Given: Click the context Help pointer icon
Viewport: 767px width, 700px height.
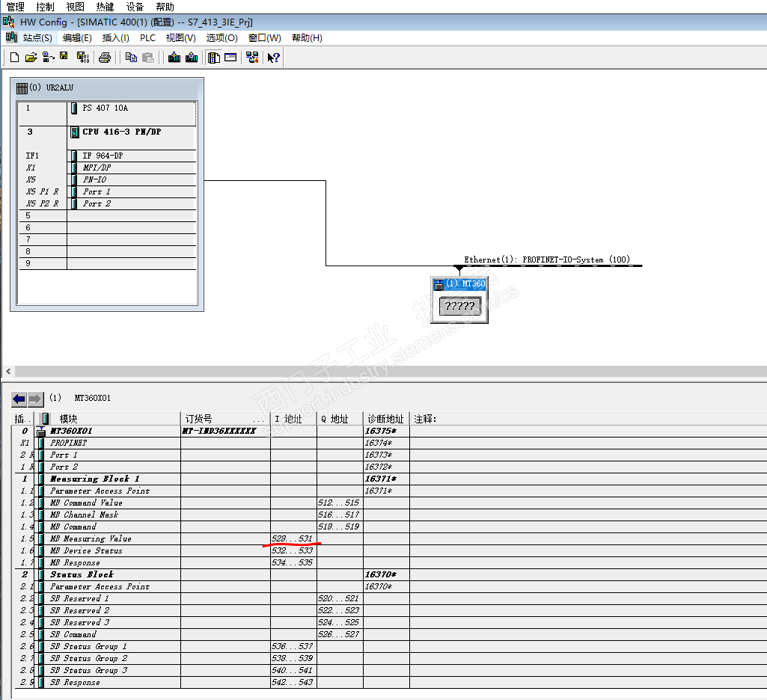Looking at the screenshot, I should tap(273, 58).
